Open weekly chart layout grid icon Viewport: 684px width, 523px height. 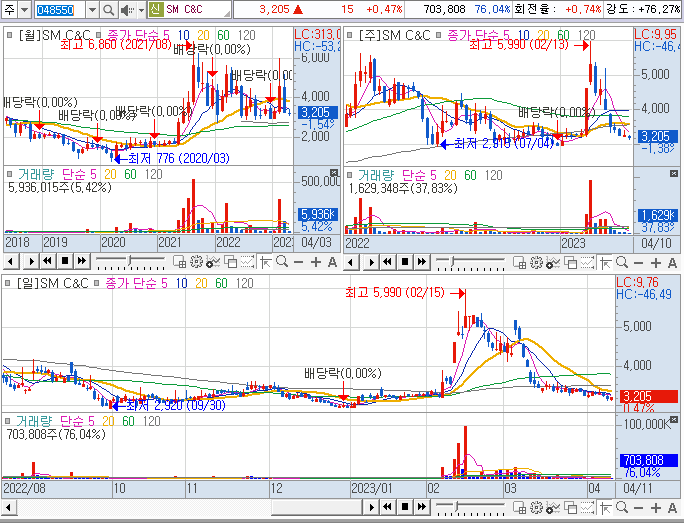click(519, 262)
